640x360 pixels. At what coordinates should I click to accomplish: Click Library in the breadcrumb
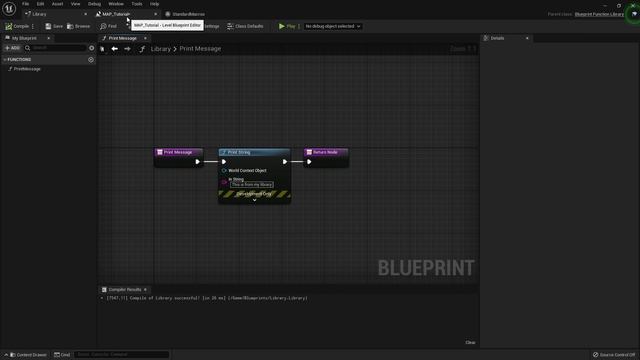161,49
